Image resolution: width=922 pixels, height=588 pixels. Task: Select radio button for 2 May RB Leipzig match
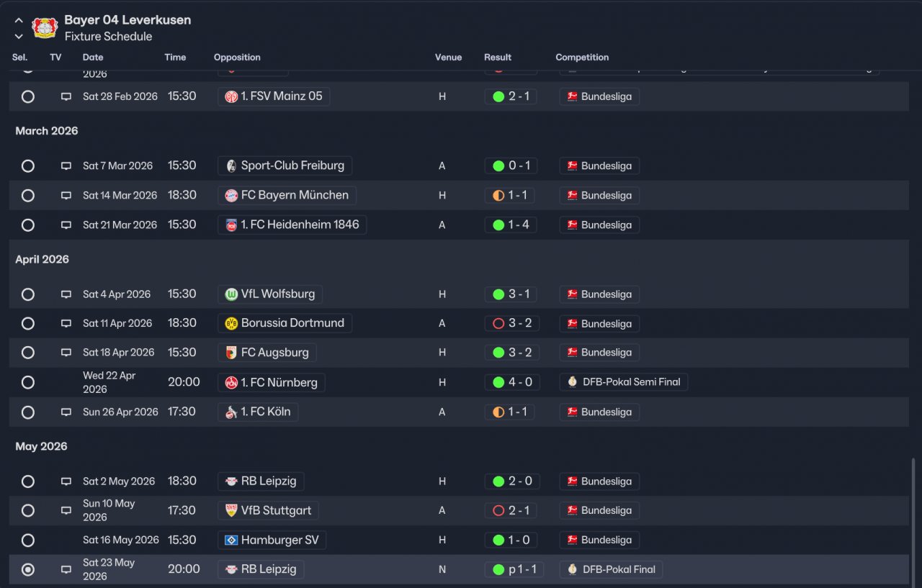(x=28, y=481)
